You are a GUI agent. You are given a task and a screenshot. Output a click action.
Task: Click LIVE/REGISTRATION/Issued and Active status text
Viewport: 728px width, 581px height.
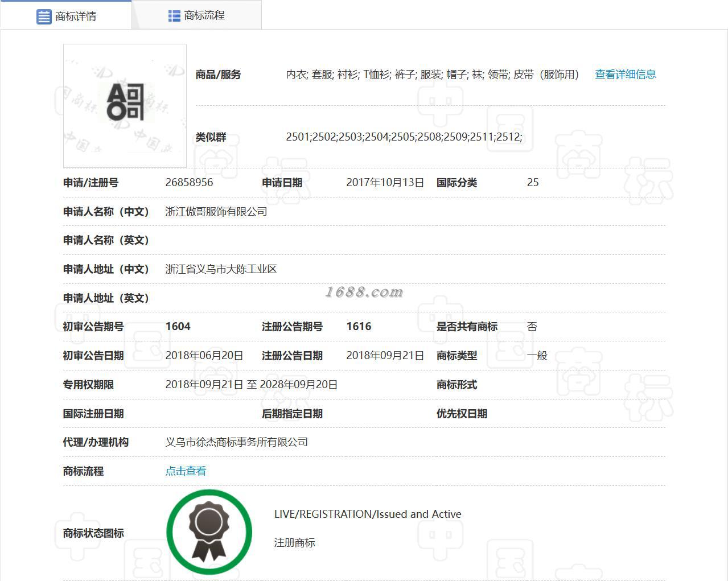(368, 514)
